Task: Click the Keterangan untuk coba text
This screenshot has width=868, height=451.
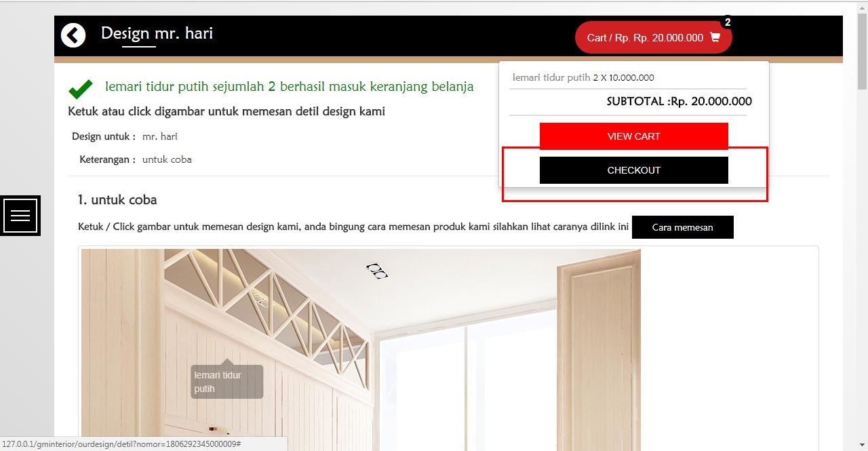Action: coord(136,159)
